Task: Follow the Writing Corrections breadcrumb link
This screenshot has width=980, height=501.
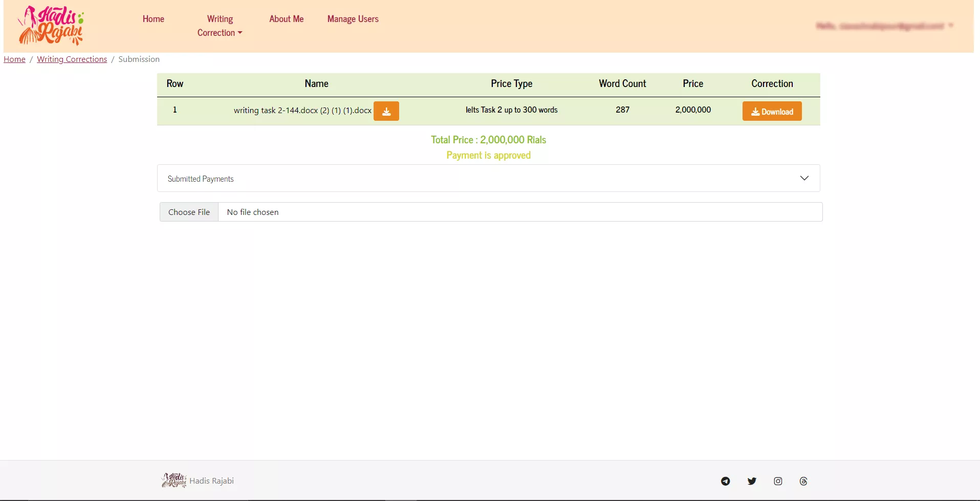Action: point(72,59)
